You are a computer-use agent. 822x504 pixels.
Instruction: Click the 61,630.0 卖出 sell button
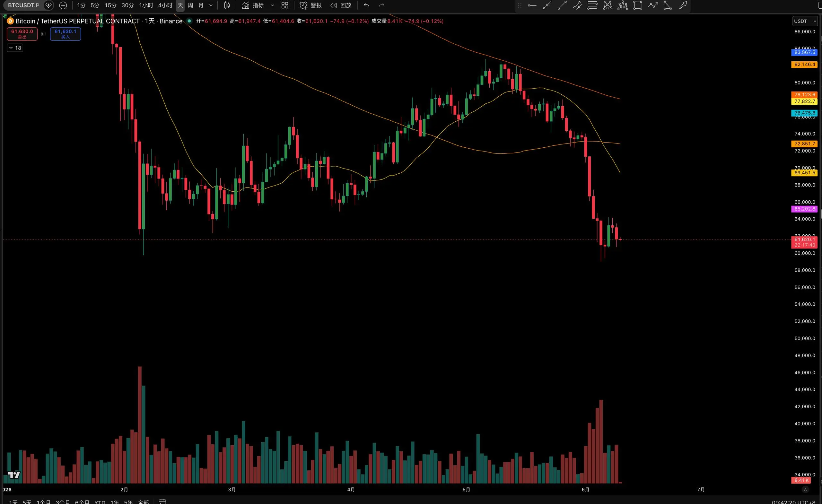22,34
